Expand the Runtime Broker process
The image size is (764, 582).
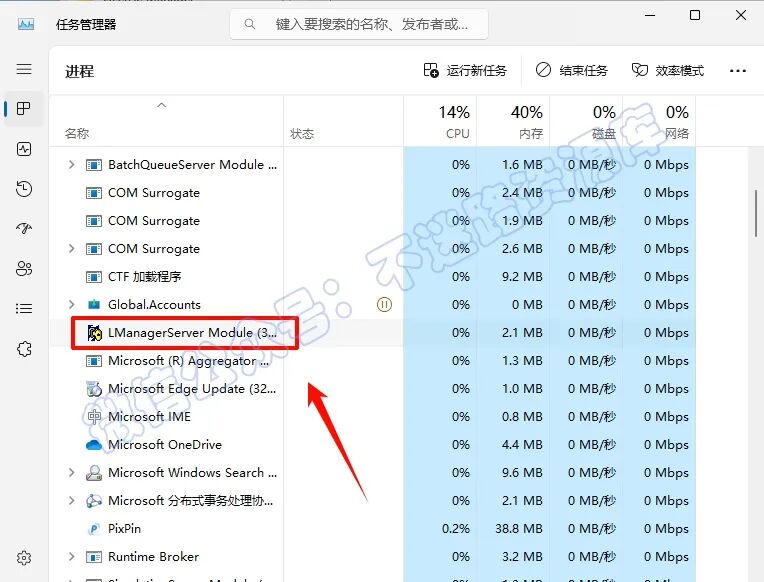[72, 557]
